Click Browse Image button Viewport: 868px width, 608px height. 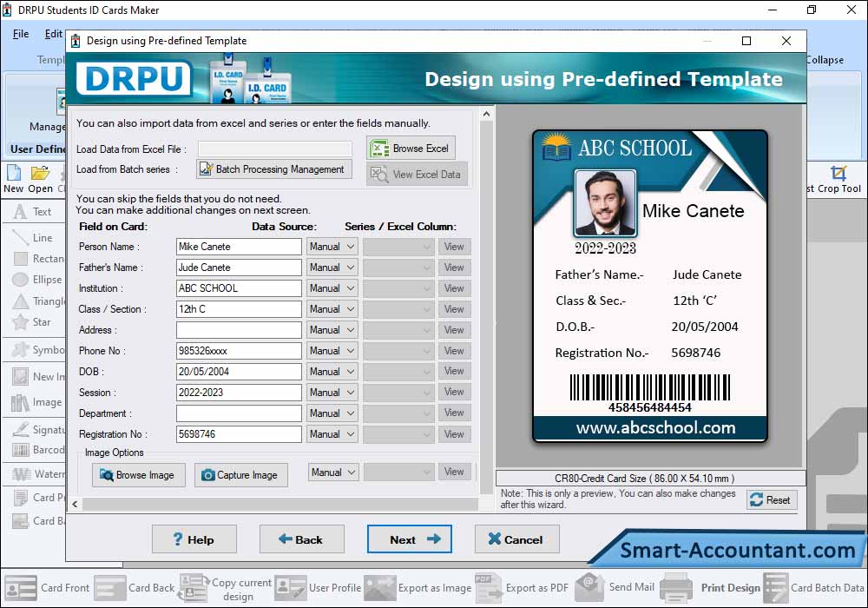coord(138,475)
